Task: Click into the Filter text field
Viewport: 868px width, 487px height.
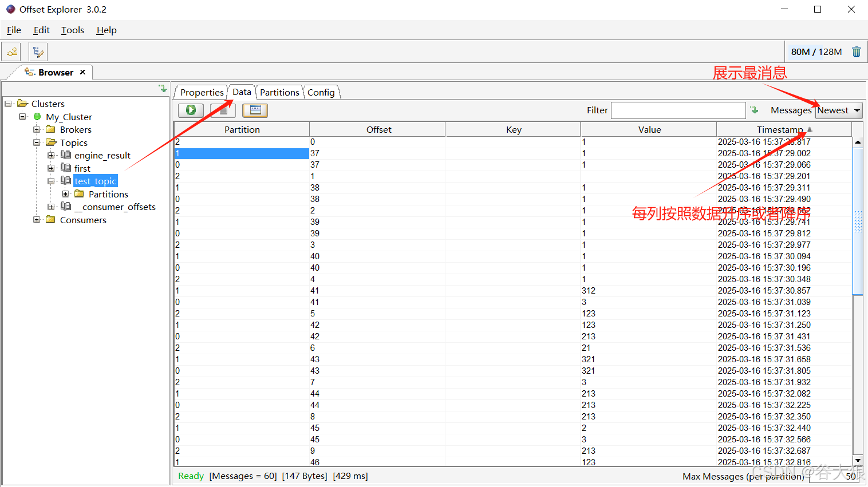Action: 678,110
